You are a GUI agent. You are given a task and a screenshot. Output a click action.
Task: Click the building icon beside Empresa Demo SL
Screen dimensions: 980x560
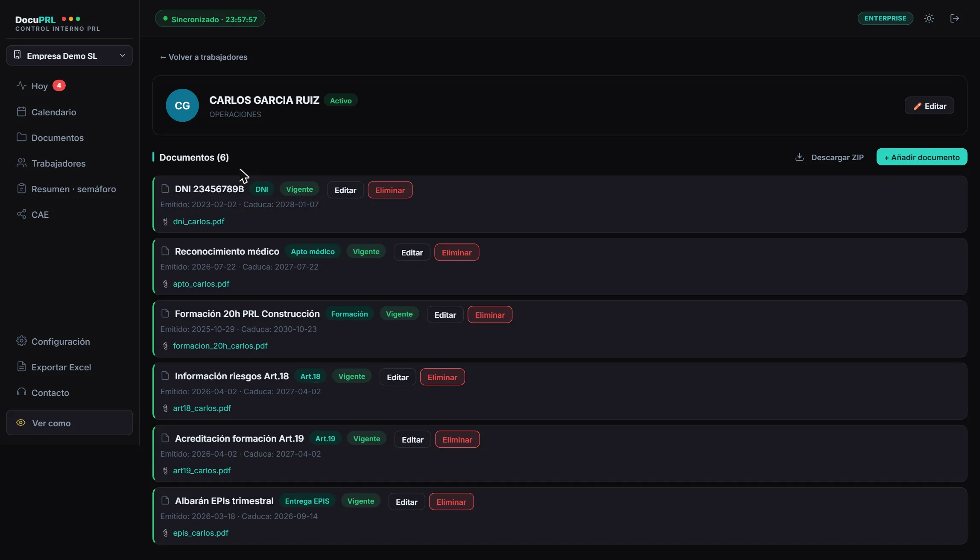[x=18, y=55]
